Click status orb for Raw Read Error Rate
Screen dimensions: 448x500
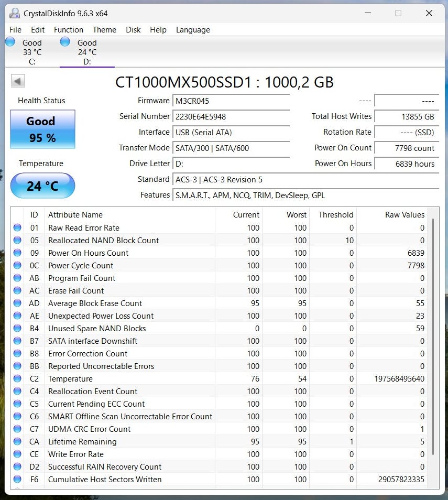17,227
